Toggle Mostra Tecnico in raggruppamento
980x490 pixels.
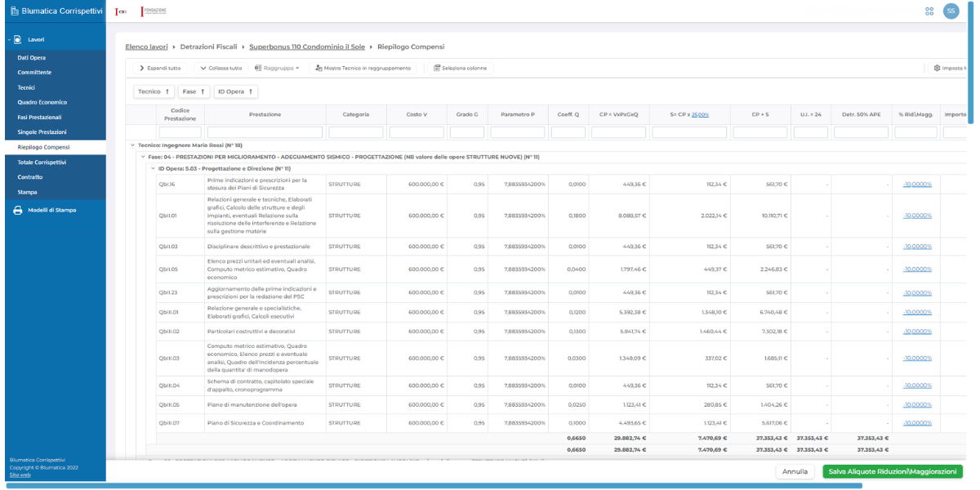click(363, 68)
